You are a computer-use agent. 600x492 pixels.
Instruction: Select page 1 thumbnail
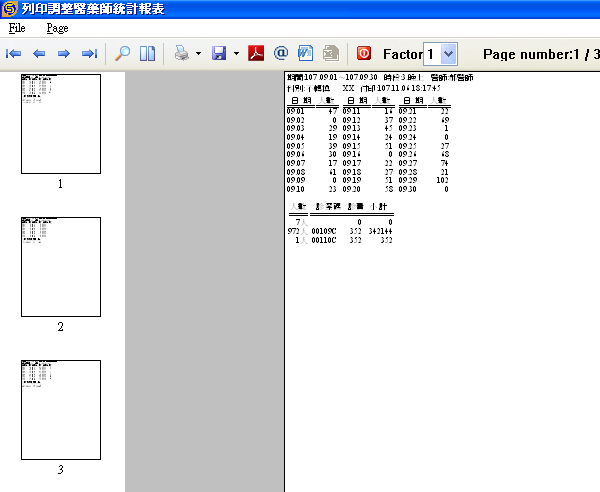click(60, 124)
